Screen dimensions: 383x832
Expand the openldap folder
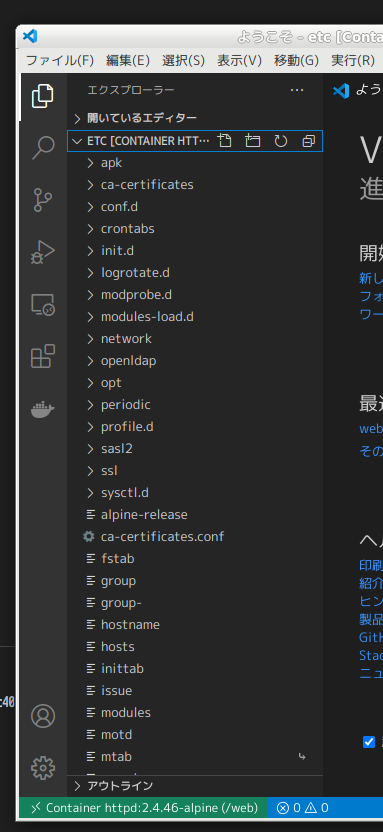tap(195, 361)
